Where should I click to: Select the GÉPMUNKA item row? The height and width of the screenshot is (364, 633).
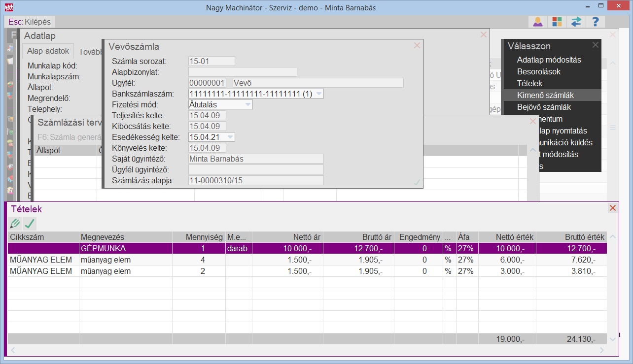(x=307, y=248)
